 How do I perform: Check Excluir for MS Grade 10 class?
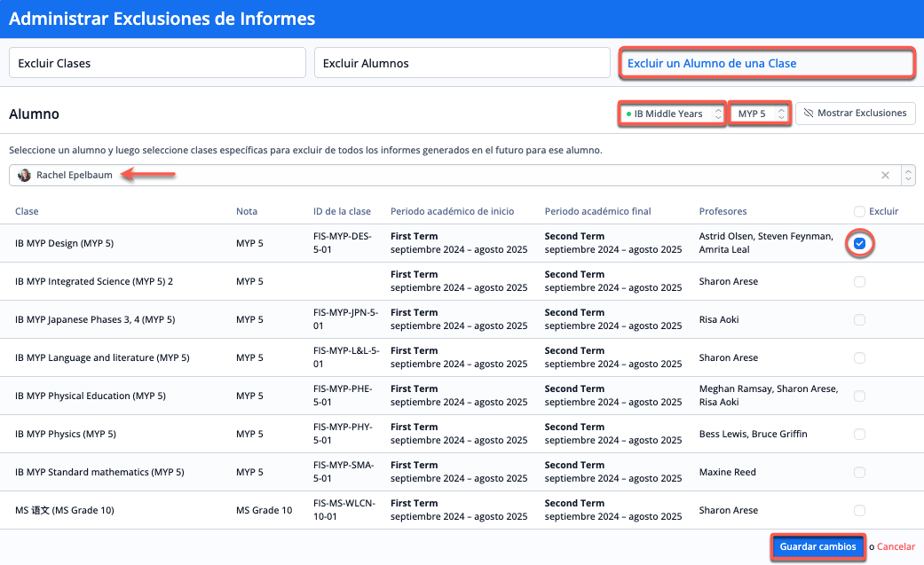click(x=859, y=511)
